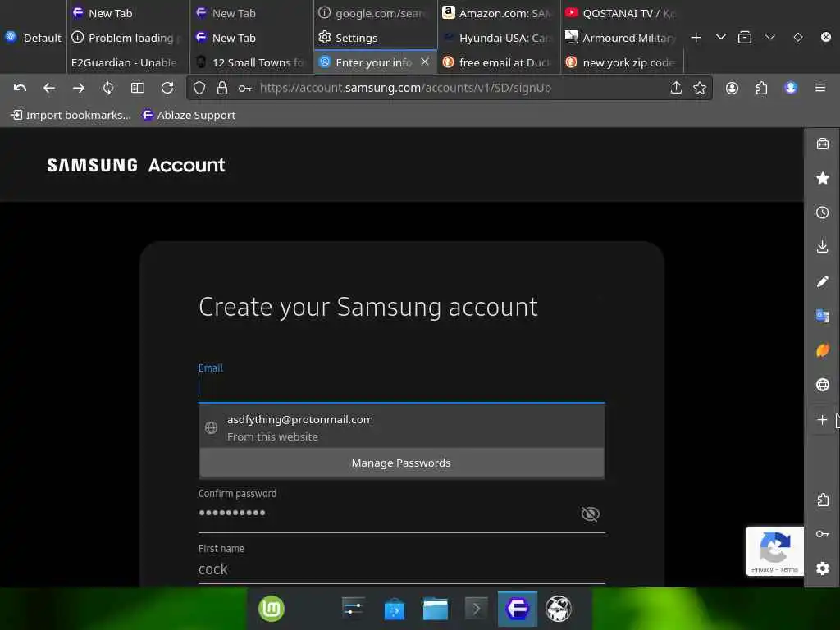This screenshot has height=630, width=840.
Task: Open the toolbox icon in sidebar
Action: 823,144
